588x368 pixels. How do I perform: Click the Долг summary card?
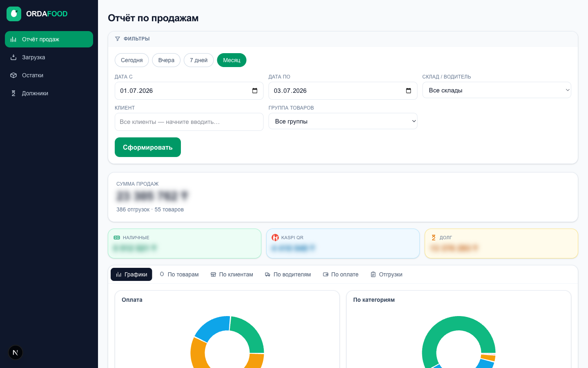[x=501, y=243]
